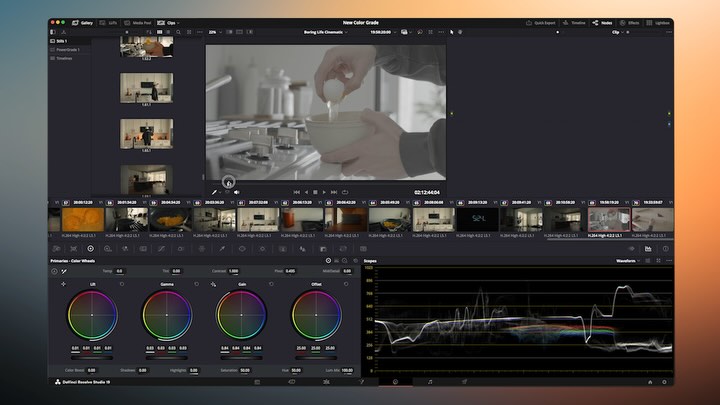Toggle the Clips panel button
This screenshot has width=720, height=405.
point(168,22)
